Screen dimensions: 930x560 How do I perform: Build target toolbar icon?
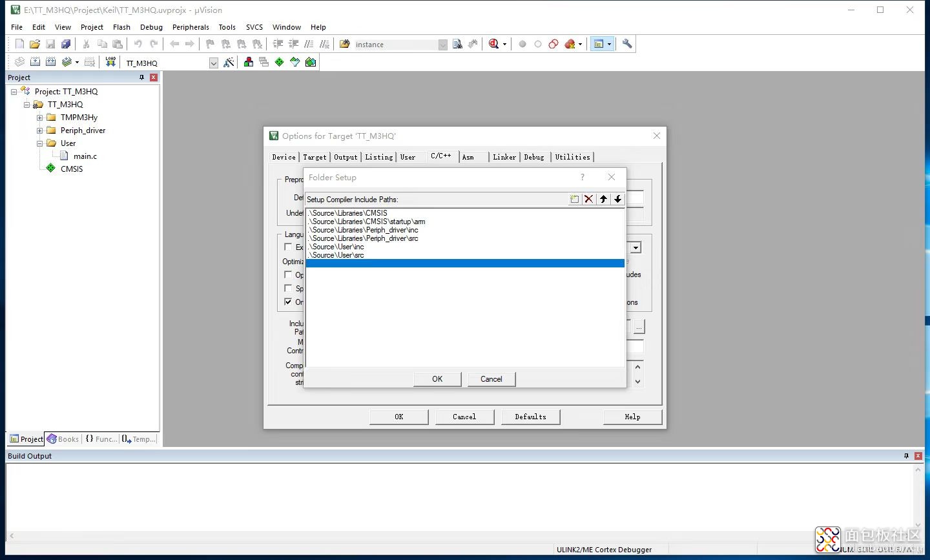(35, 62)
